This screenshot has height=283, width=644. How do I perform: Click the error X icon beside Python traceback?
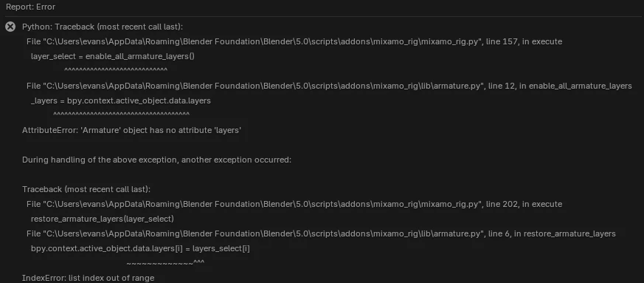[10, 27]
